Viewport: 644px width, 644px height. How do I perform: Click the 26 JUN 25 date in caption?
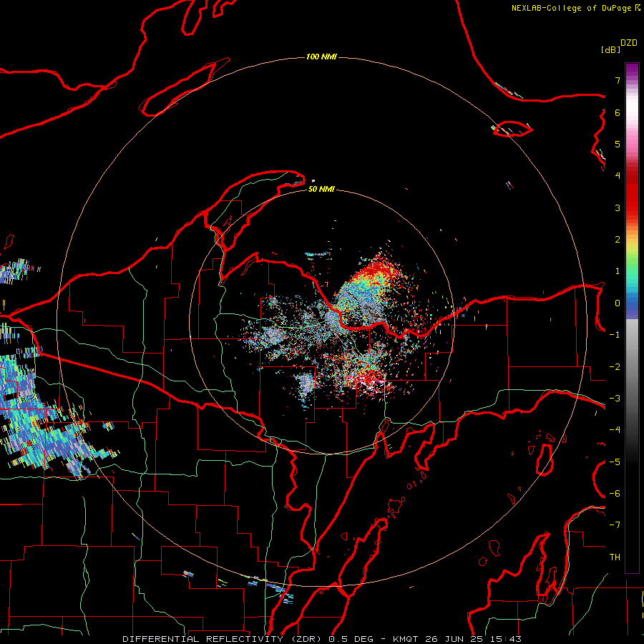454,639
